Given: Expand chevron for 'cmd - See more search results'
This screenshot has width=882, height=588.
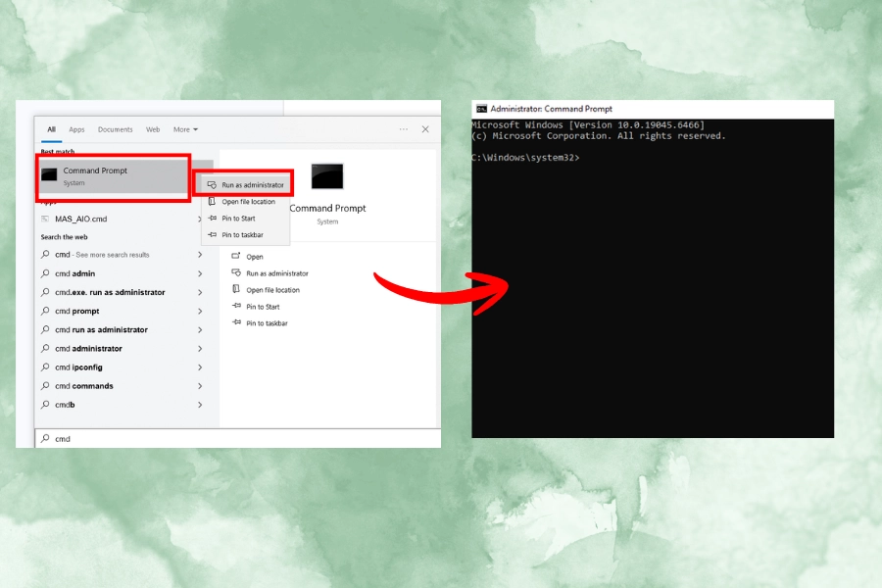Looking at the screenshot, I should (x=200, y=255).
